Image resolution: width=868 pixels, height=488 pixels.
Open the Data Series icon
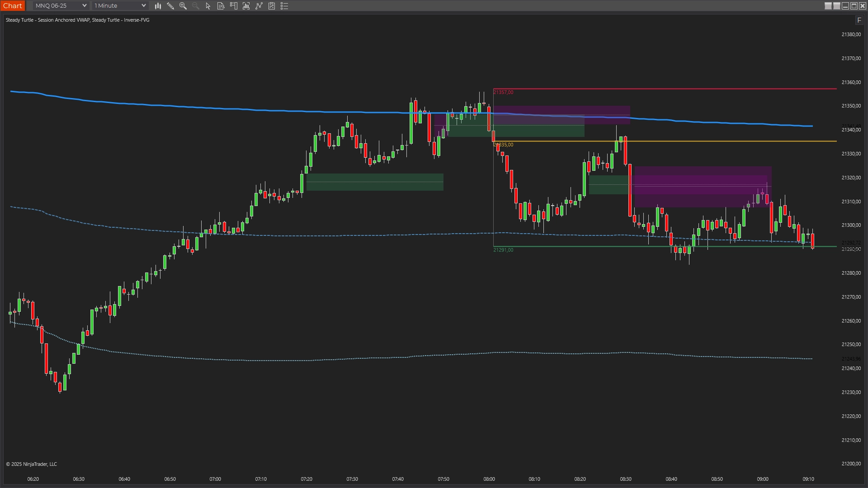[x=246, y=6]
